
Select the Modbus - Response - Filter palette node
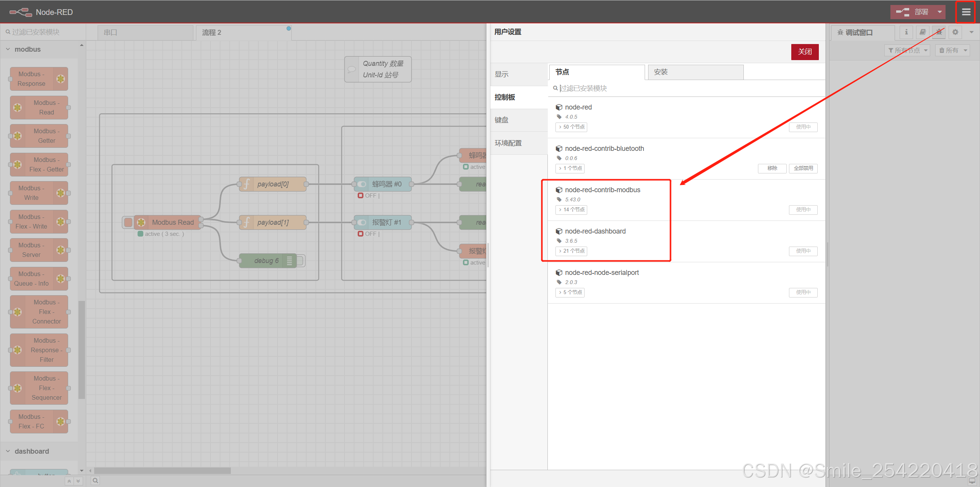(39, 350)
